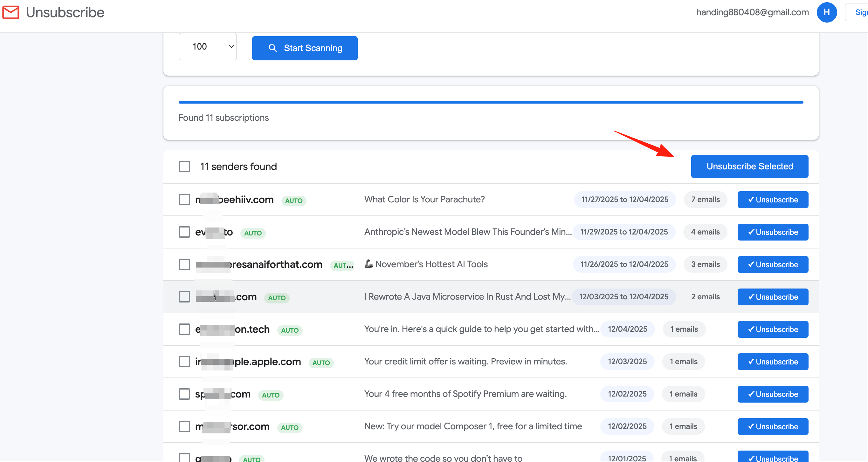Check the Composer 1 row checkbox
The height and width of the screenshot is (462, 868).
point(184,426)
